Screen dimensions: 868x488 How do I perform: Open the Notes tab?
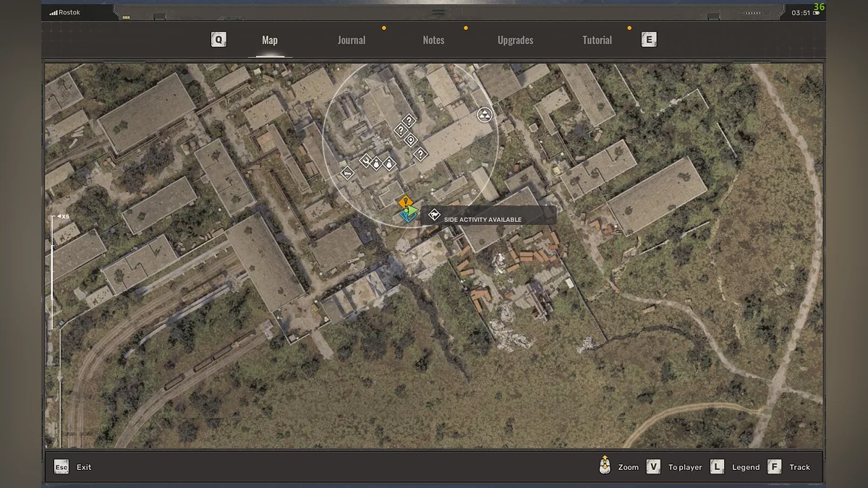tap(433, 40)
